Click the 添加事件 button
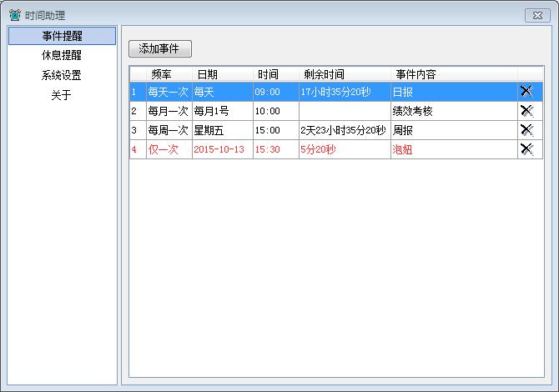559x392 pixels. pos(159,48)
